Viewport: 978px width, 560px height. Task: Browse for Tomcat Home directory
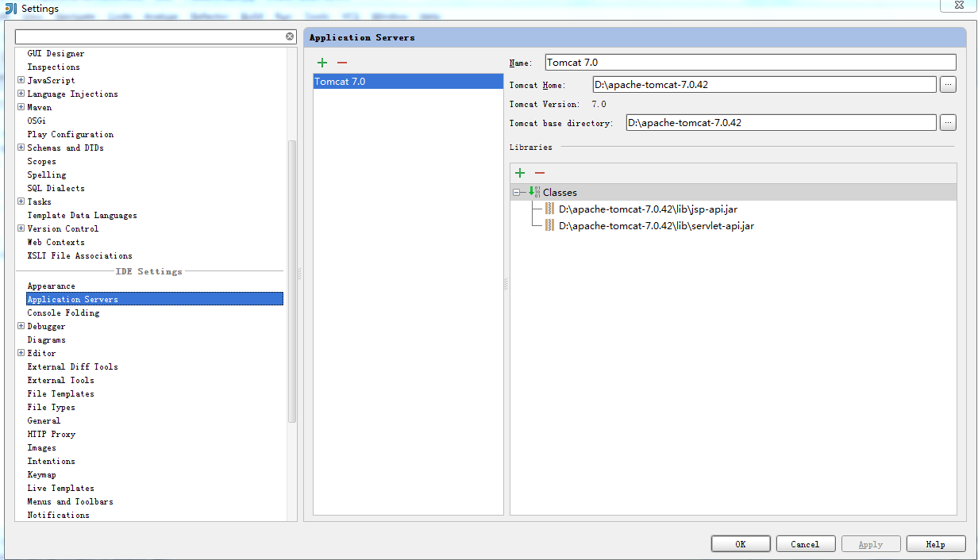(948, 85)
